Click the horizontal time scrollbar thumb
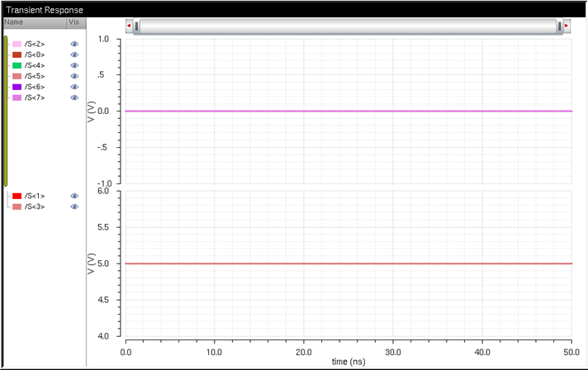Viewport: 588px width, 370px height. [x=348, y=26]
